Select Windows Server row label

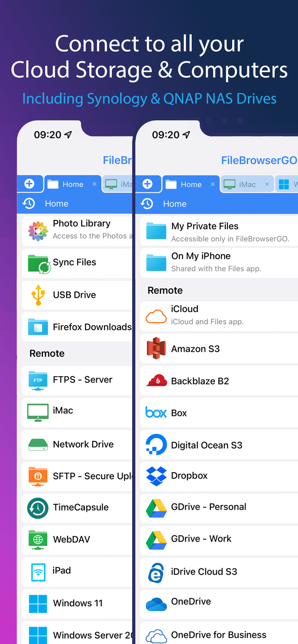[x=92, y=635]
